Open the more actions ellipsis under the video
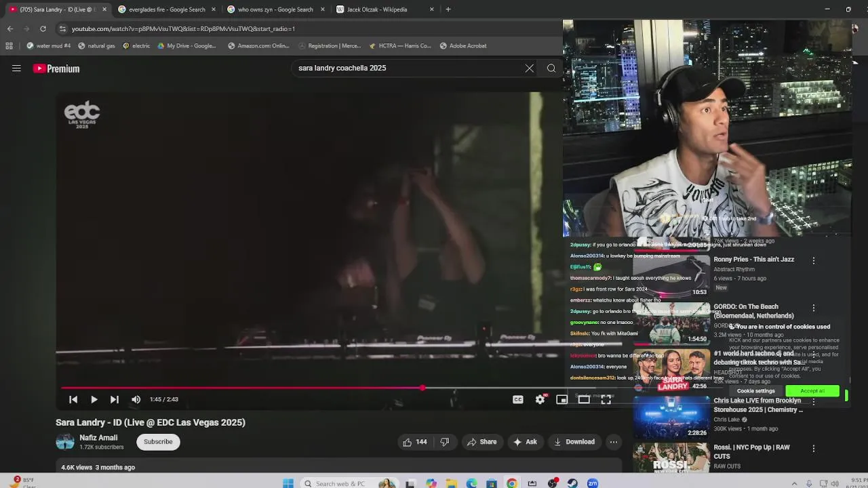868x488 pixels. click(613, 442)
